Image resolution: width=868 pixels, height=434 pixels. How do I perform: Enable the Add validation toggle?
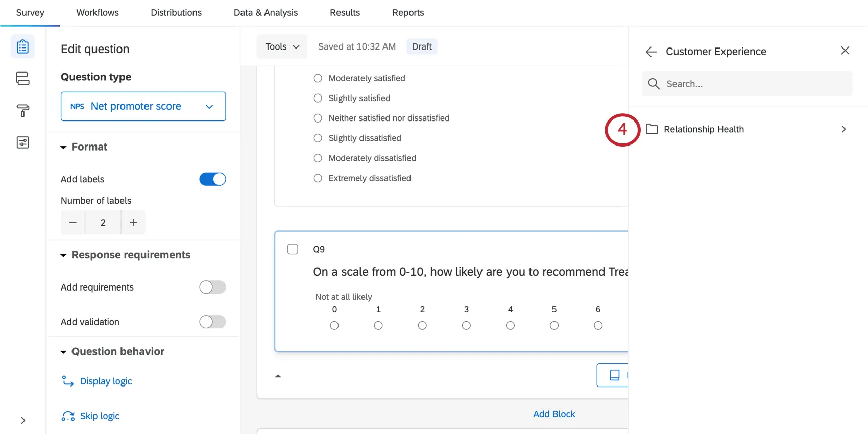pyautogui.click(x=212, y=322)
